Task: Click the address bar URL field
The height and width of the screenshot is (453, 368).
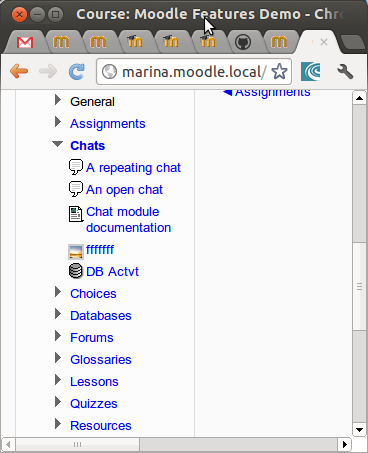Action: pyautogui.click(x=194, y=72)
